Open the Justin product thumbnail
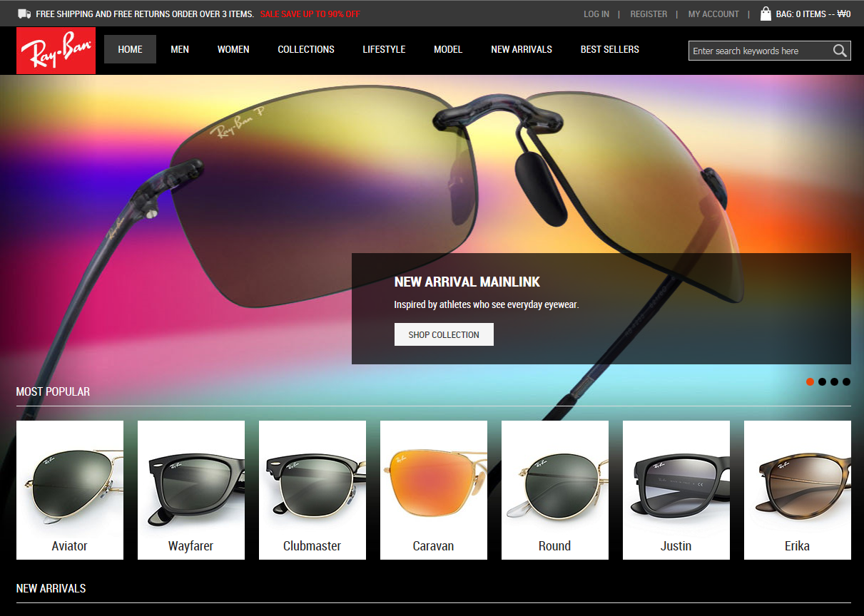 pyautogui.click(x=676, y=490)
